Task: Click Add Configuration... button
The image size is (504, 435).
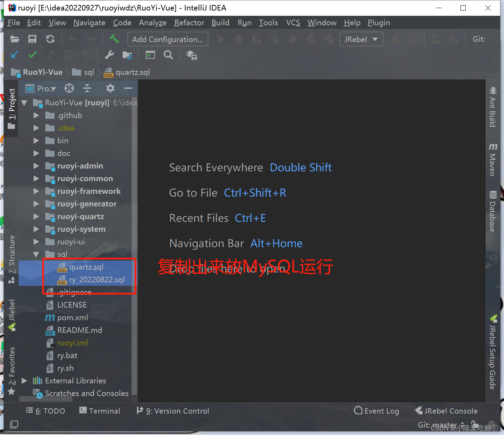Action: [168, 39]
